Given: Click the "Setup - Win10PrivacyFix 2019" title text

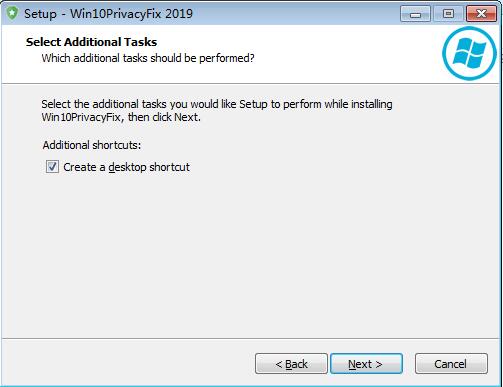Looking at the screenshot, I should point(108,14).
